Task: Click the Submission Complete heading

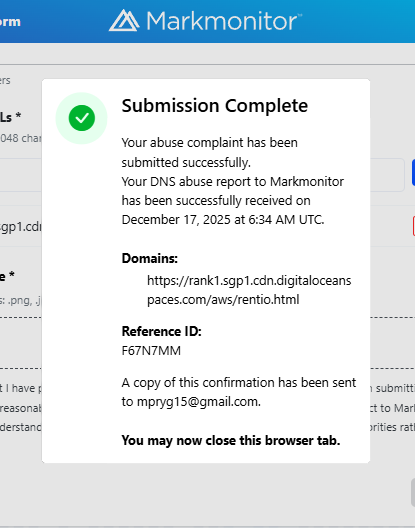Action: (215, 106)
